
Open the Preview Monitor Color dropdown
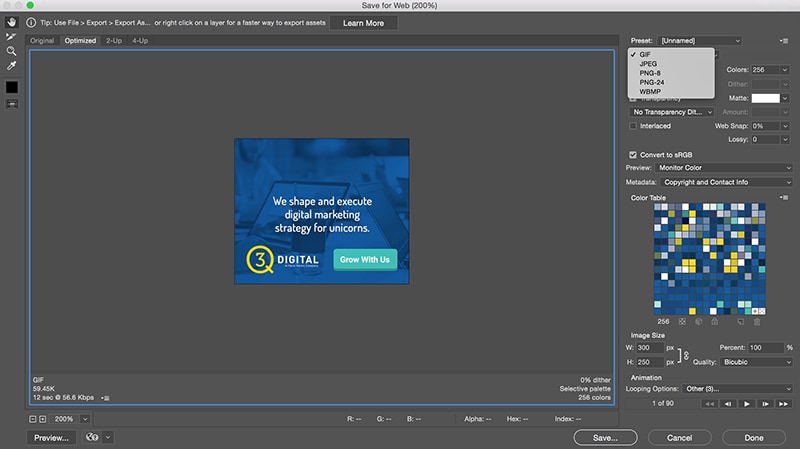[723, 168]
